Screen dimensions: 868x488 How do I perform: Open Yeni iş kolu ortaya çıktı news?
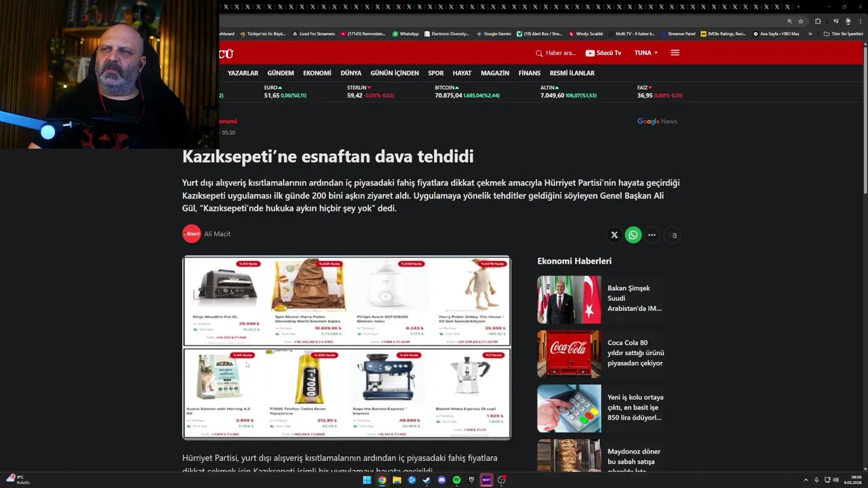click(x=635, y=407)
